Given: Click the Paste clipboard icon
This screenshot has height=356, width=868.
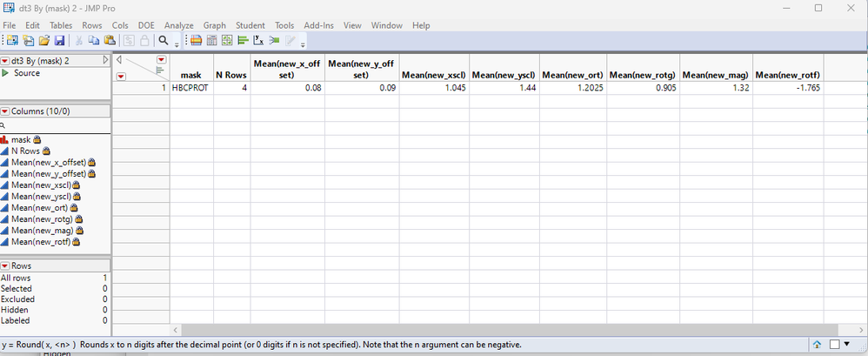Looking at the screenshot, I should (110, 40).
